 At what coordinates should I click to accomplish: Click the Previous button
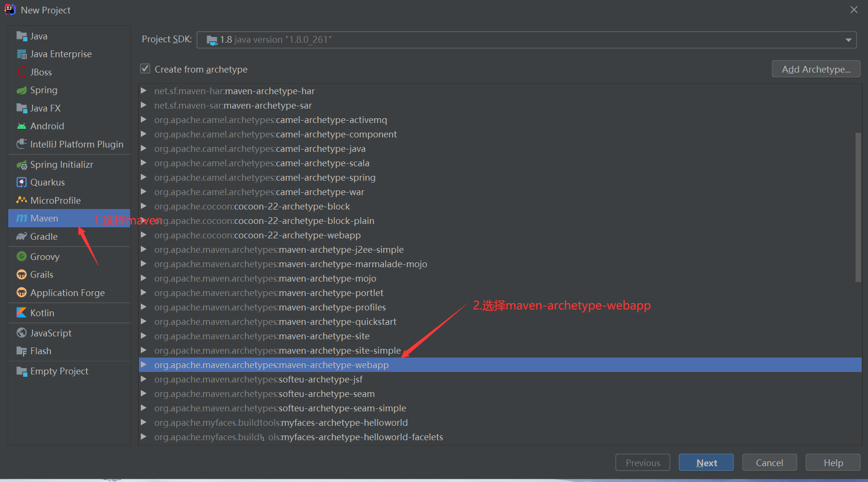[643, 463]
